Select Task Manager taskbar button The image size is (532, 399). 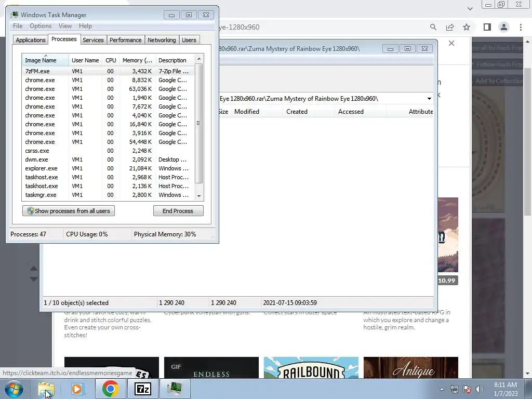pyautogui.click(x=175, y=389)
